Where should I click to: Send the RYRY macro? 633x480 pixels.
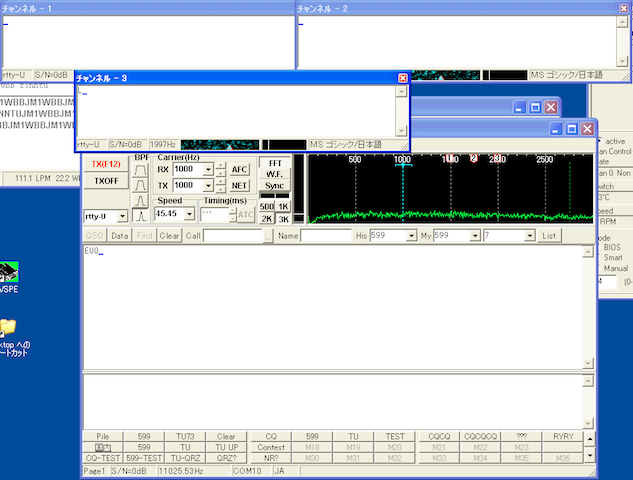click(x=563, y=436)
